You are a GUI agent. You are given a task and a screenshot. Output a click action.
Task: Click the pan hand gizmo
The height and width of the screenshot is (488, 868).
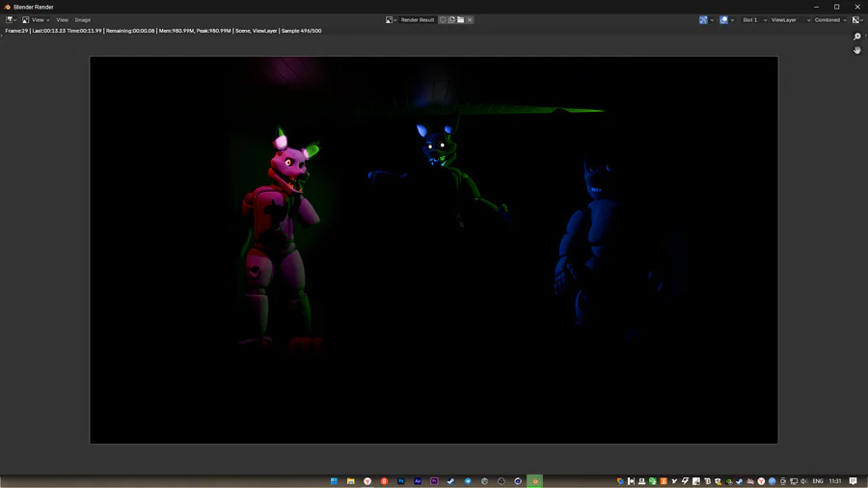coord(857,50)
